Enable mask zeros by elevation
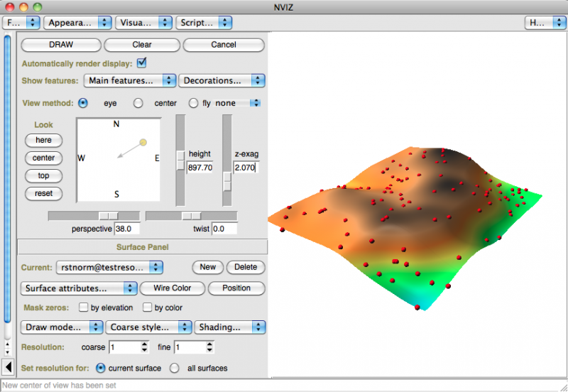This screenshot has height=392, width=568. 83,307
